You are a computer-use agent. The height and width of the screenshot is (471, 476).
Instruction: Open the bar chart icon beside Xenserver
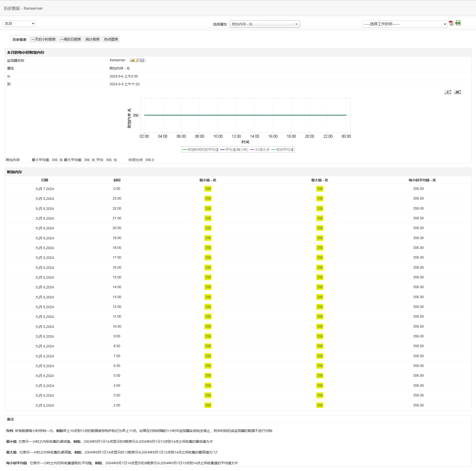coord(132,60)
